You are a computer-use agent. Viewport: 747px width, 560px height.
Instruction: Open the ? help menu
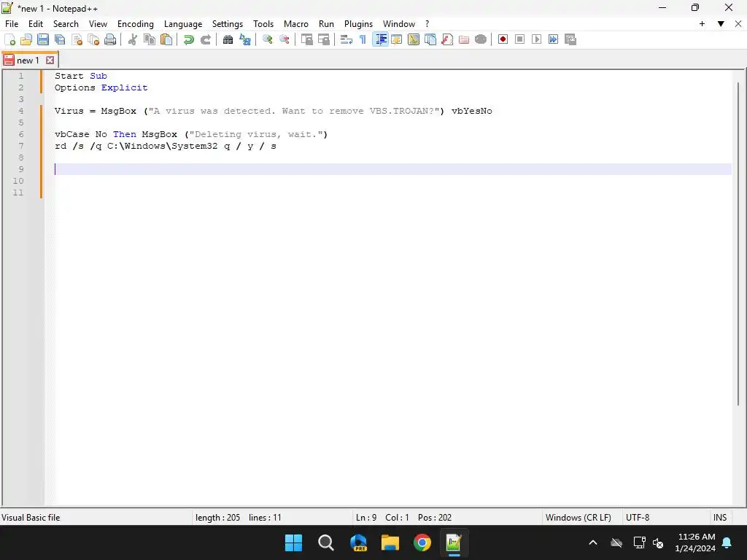tap(427, 24)
